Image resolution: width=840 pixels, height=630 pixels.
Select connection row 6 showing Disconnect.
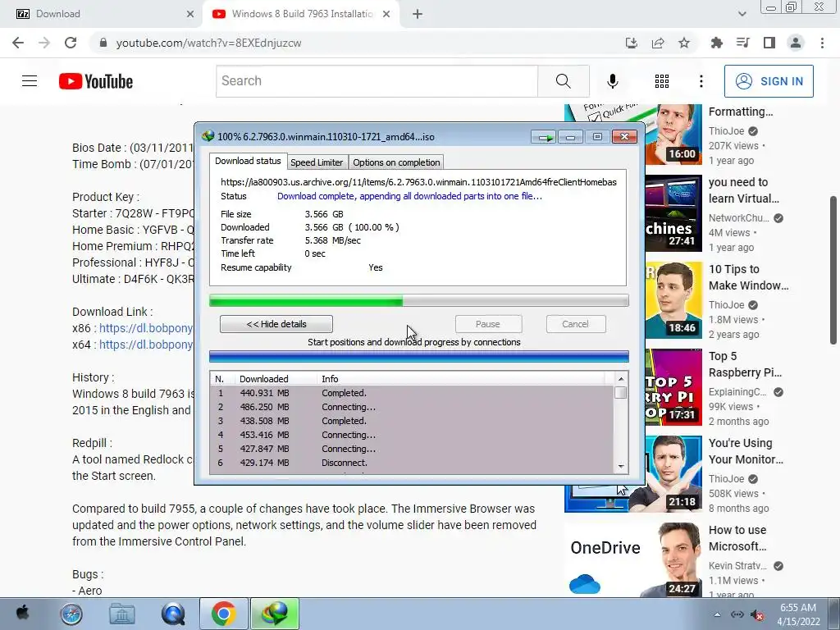coord(412,463)
